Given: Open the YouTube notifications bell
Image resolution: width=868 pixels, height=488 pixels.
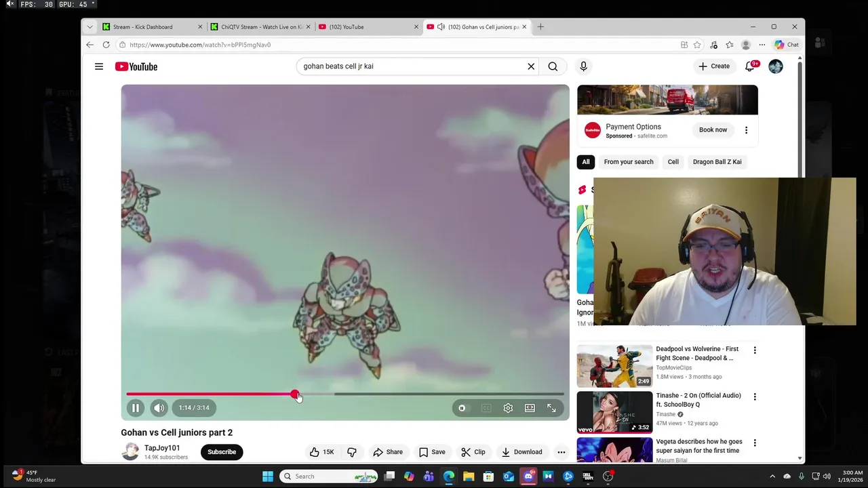Looking at the screenshot, I should [750, 66].
